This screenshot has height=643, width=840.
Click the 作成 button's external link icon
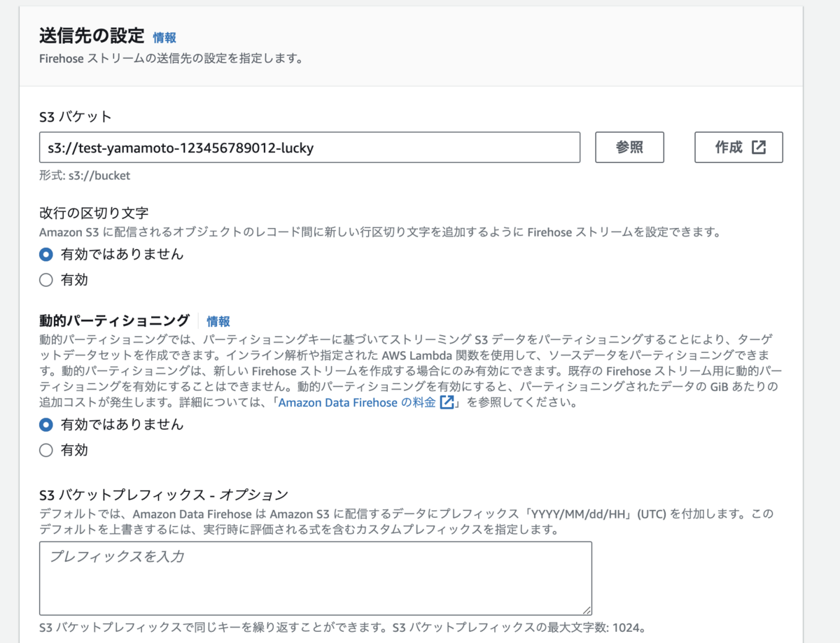coord(759,148)
